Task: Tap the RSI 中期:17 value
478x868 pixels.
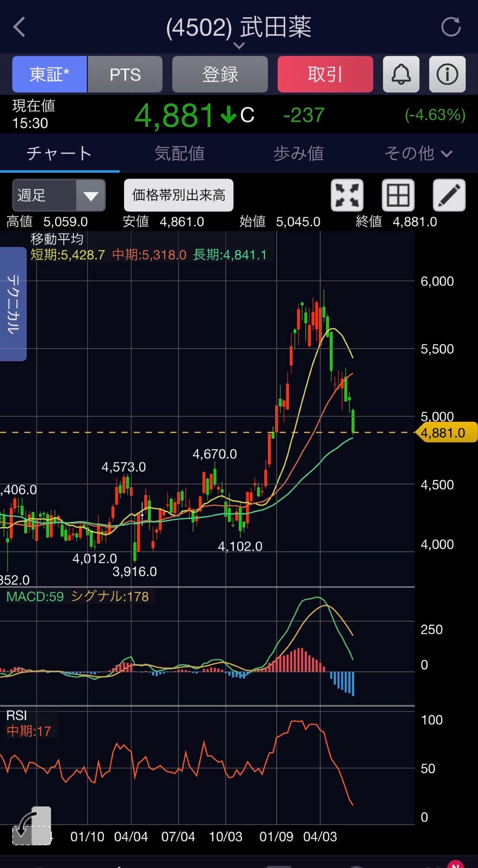Action: [x=29, y=732]
